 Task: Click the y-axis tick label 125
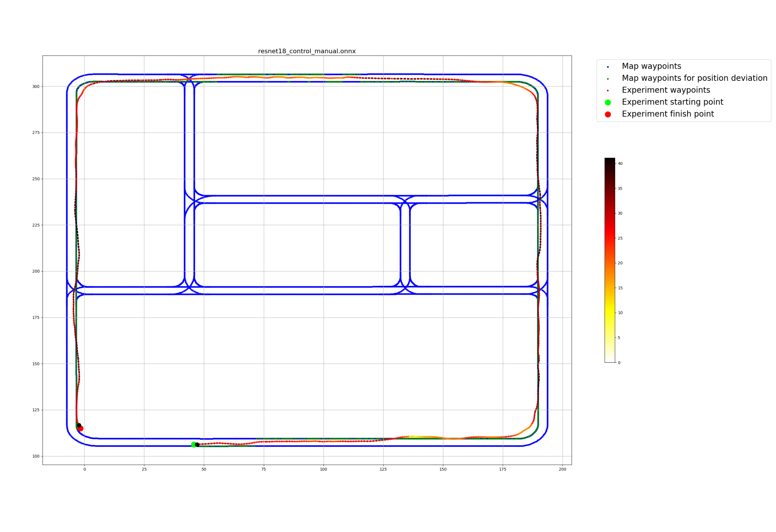[x=36, y=410]
